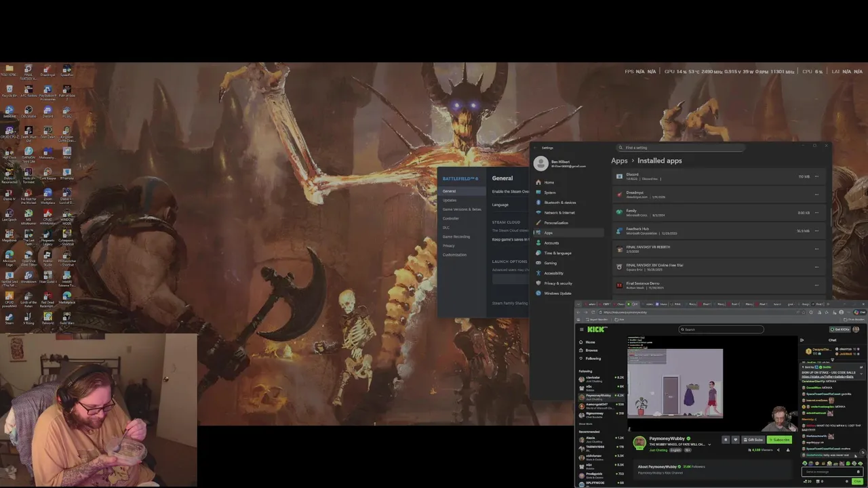Open Bluetooth & devices in Settings
This screenshot has height=488, width=868.
(x=568, y=203)
